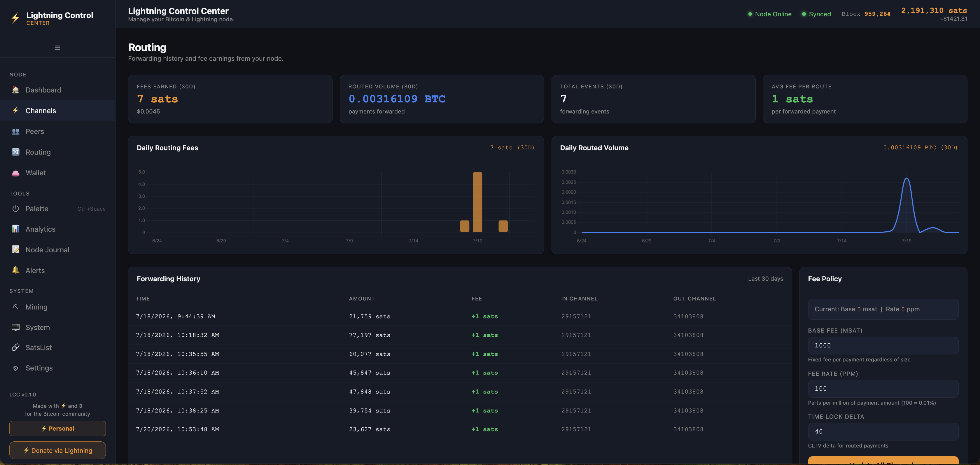
Task: Click the 77,197 sats amount
Action: click(370, 335)
